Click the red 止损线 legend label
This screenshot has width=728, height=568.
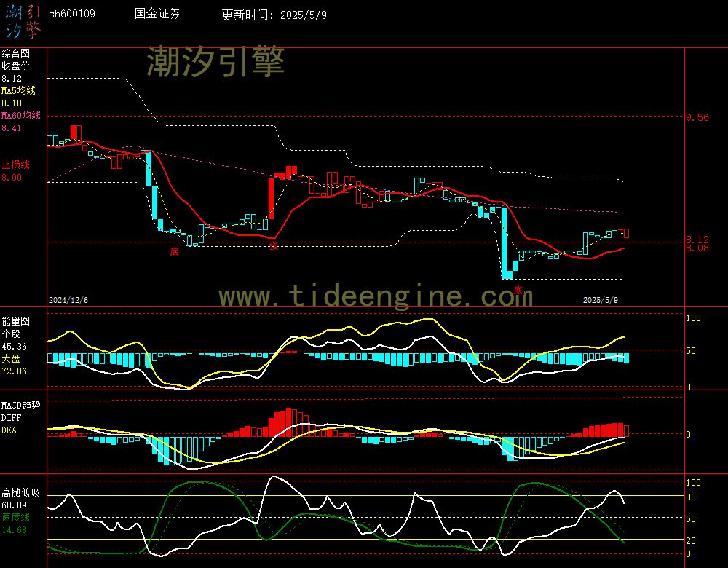click(16, 165)
